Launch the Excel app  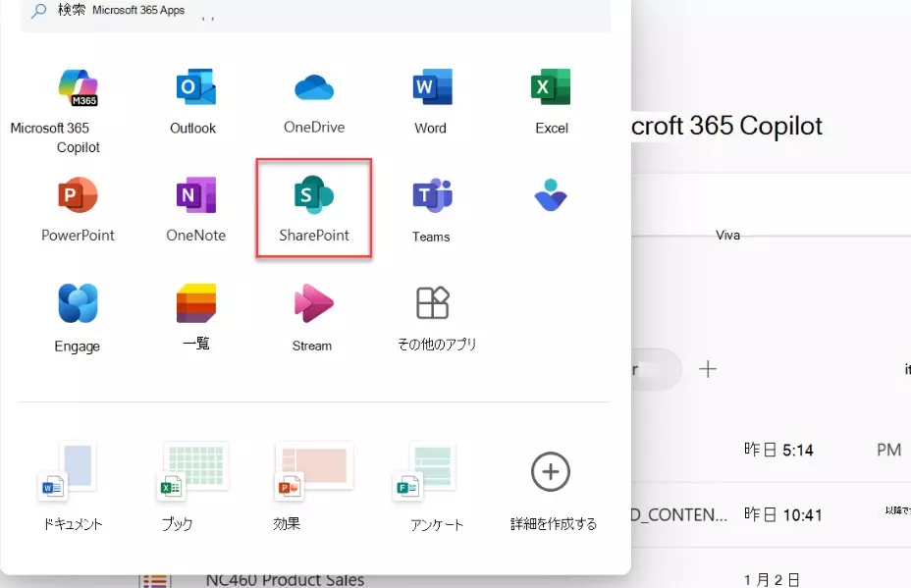550,87
